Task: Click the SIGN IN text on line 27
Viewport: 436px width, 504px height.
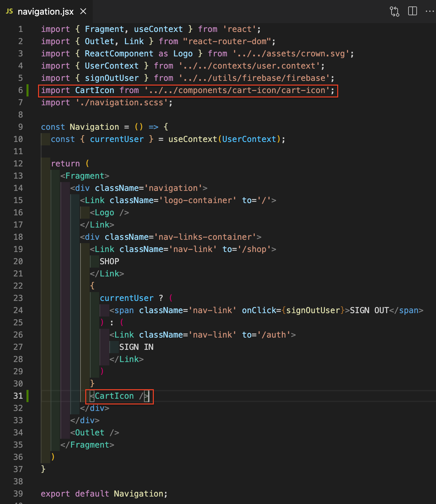Action: point(137,347)
